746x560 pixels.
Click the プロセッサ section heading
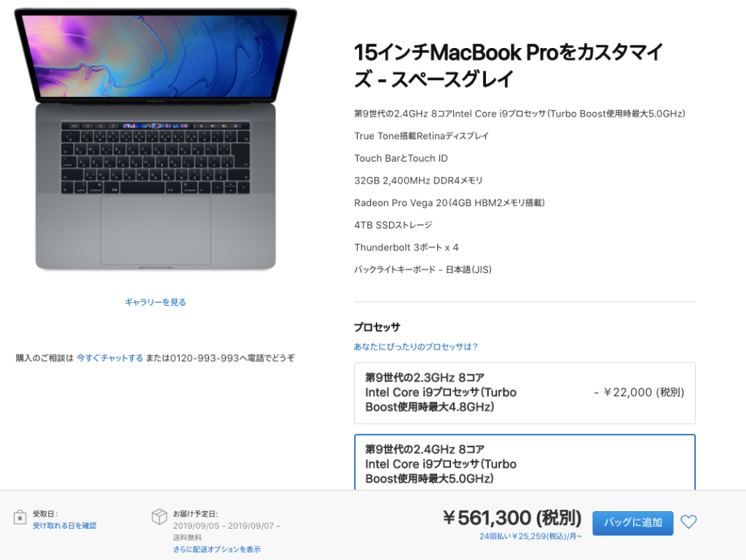[x=377, y=327]
